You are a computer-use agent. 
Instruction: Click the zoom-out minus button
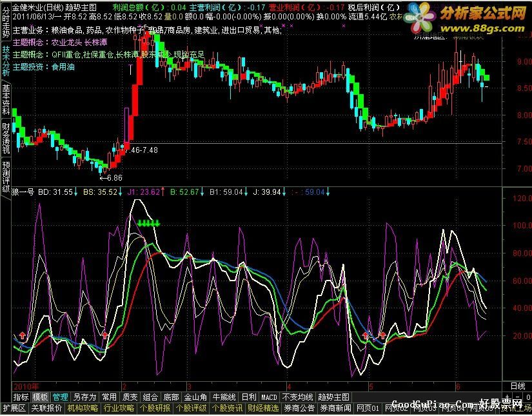tap(517, 397)
